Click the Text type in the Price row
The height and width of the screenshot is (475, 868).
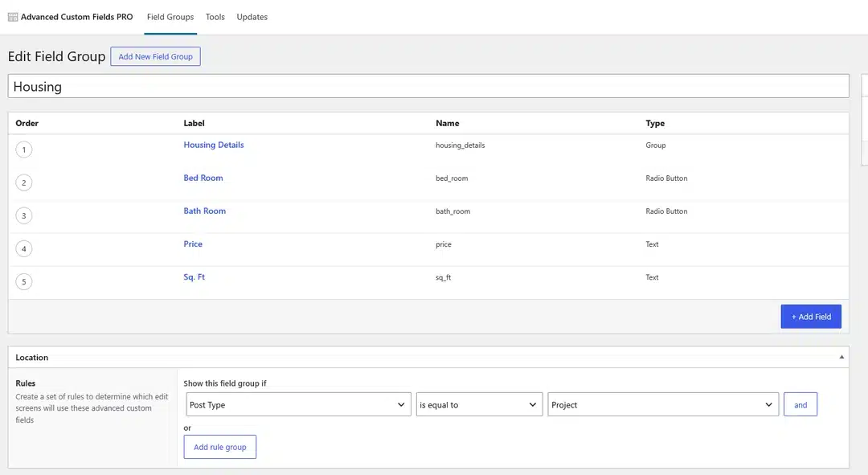[x=652, y=244]
